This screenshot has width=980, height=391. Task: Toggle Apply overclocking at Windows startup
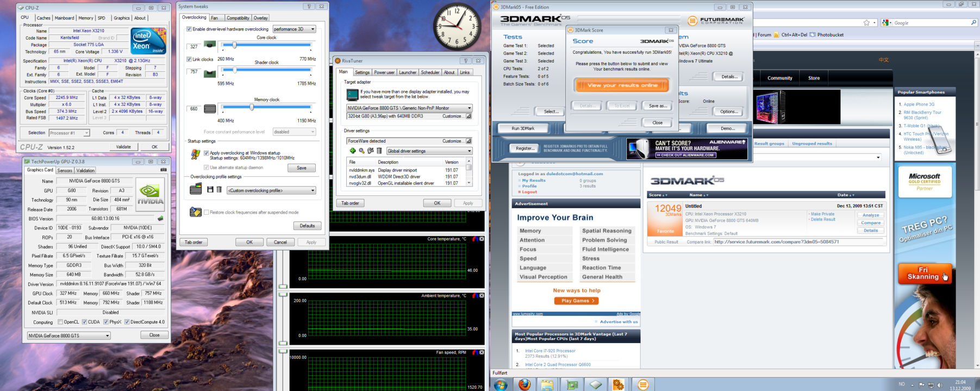[x=207, y=153]
